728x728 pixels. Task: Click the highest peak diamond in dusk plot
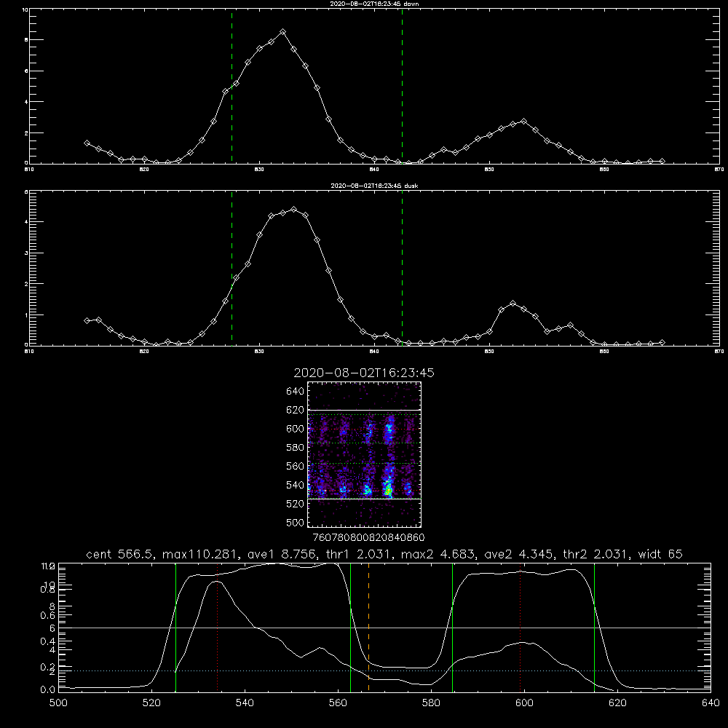point(293,210)
